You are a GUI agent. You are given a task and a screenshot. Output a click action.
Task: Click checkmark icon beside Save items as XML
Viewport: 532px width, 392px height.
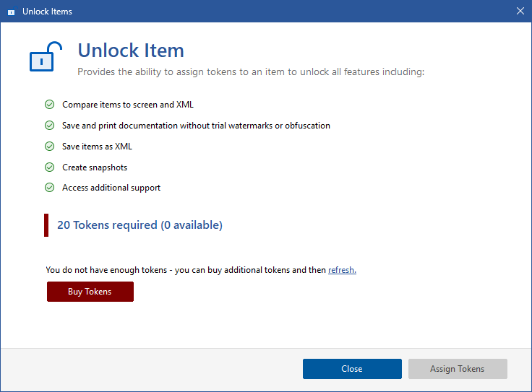pos(49,147)
